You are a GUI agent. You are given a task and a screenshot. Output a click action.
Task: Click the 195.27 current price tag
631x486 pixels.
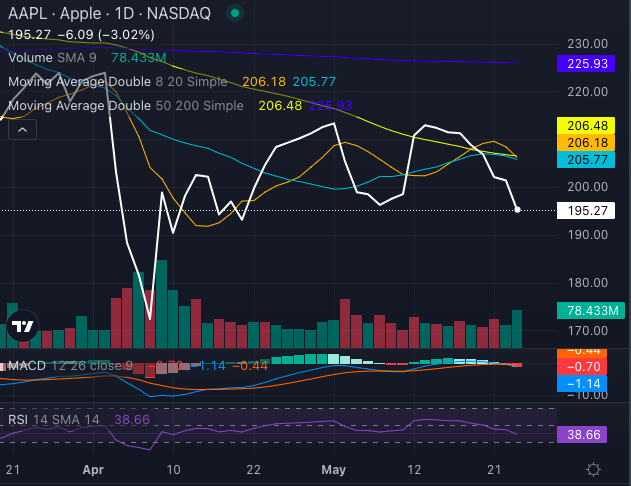click(x=586, y=210)
